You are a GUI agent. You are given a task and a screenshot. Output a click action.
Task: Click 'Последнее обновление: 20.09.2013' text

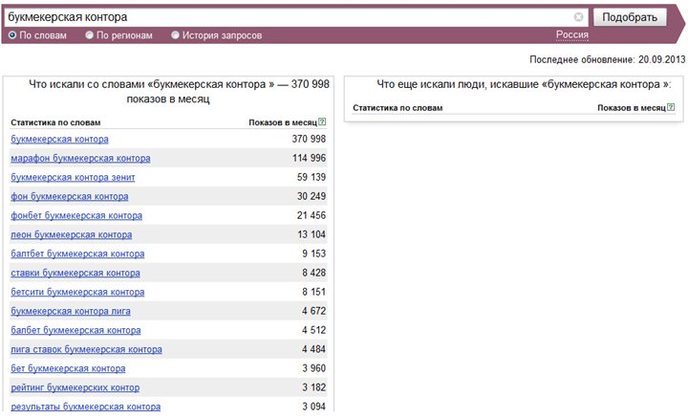[x=607, y=59]
